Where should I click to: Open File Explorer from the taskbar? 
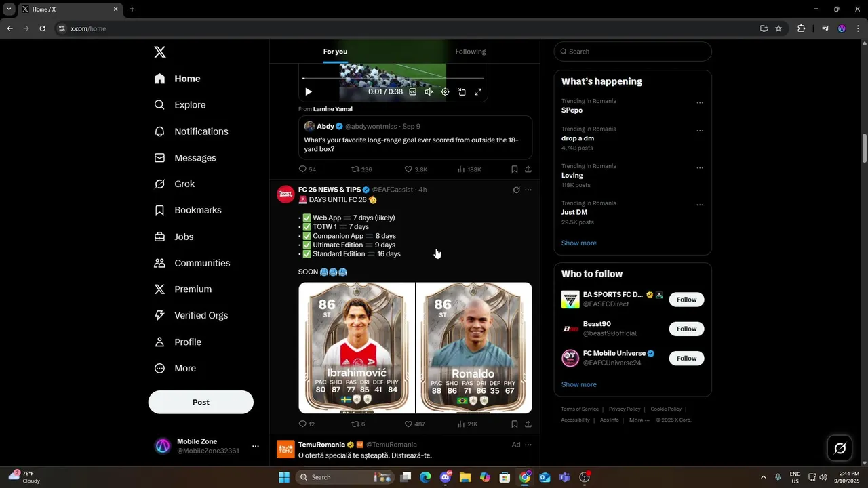[465, 477]
